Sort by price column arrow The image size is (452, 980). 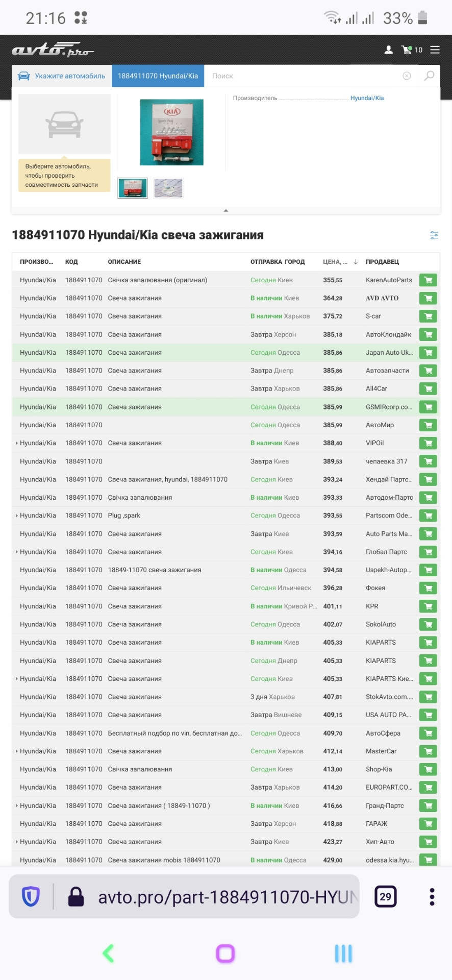[x=356, y=262]
